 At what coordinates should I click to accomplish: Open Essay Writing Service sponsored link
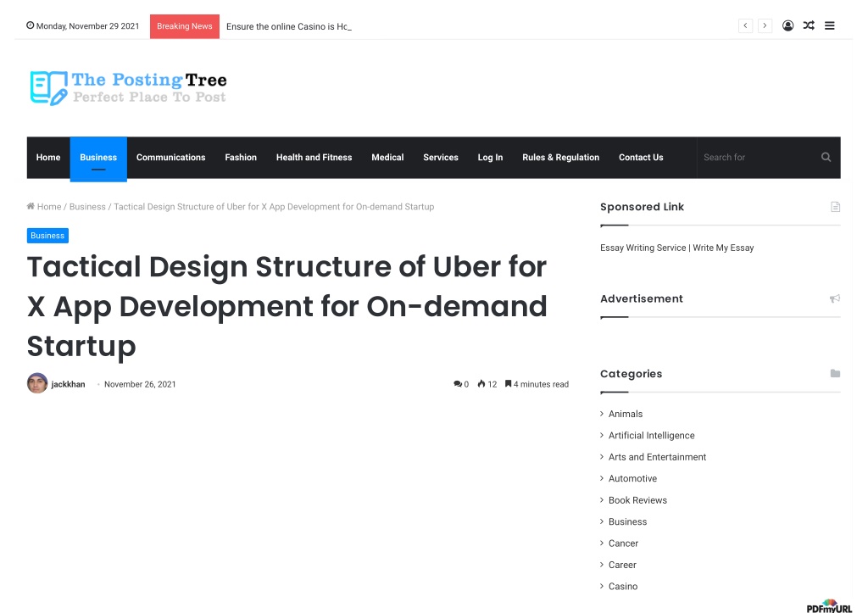[x=677, y=248]
